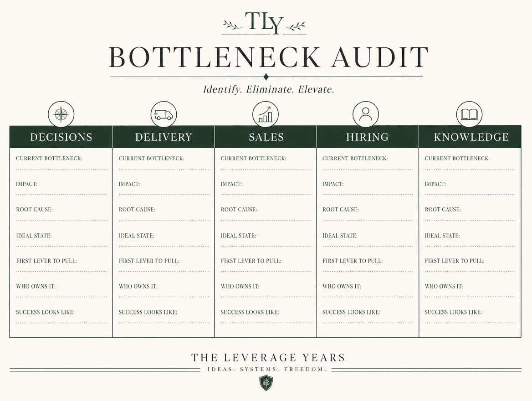Image resolution: width=532 pixels, height=401 pixels.
Task: Click the shield emblem at page bottom
Action: (x=266, y=383)
